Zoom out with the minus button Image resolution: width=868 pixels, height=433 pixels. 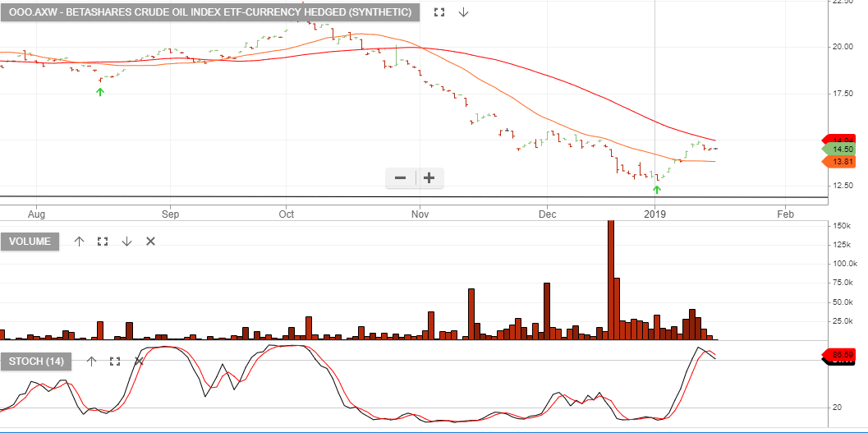pos(400,177)
